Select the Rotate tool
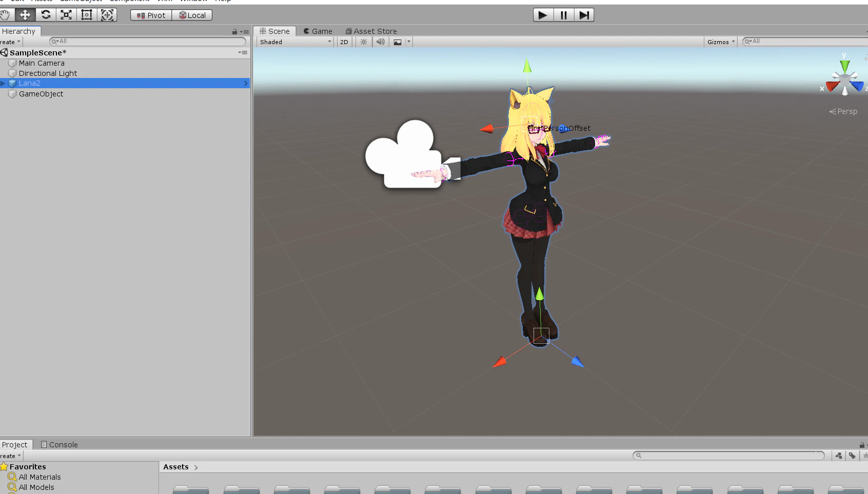The height and width of the screenshot is (494, 868). pos(46,15)
